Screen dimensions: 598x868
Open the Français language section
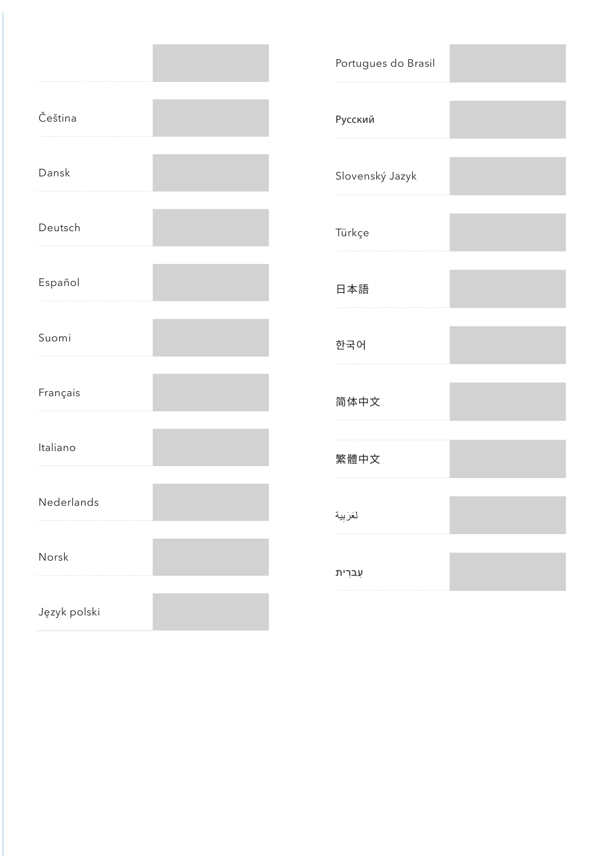(59, 392)
